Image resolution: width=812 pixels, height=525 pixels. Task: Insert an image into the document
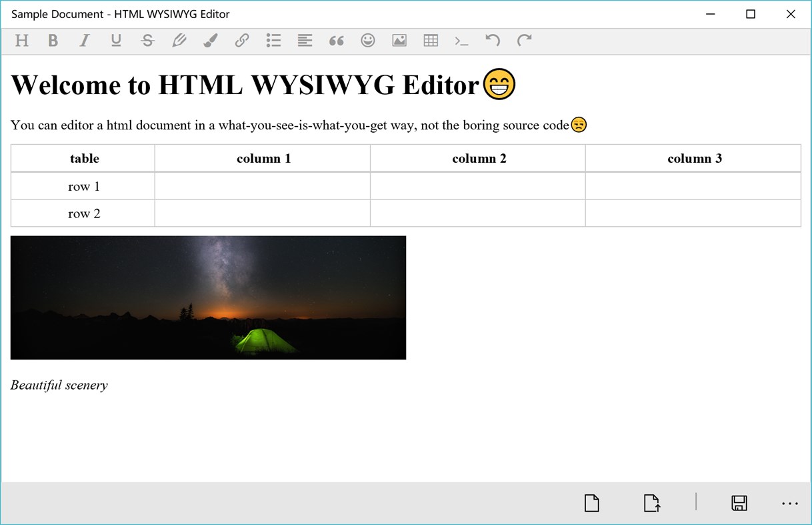coord(399,41)
